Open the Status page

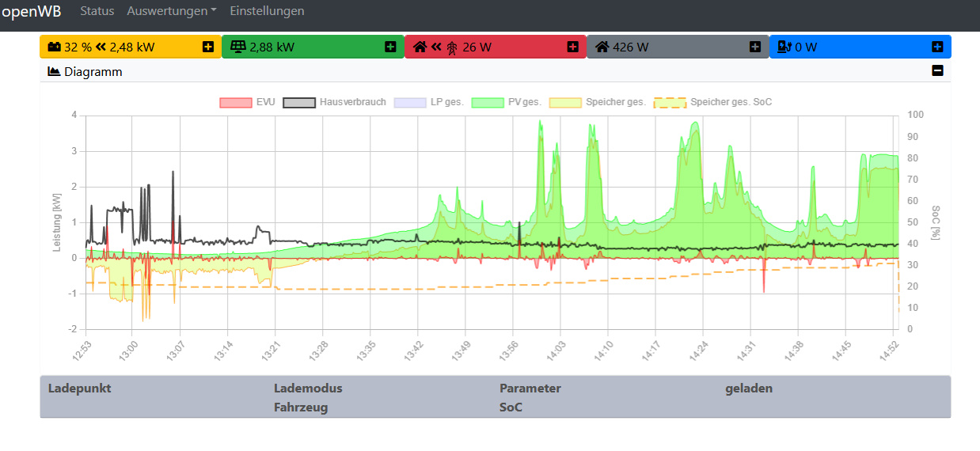[x=97, y=11]
